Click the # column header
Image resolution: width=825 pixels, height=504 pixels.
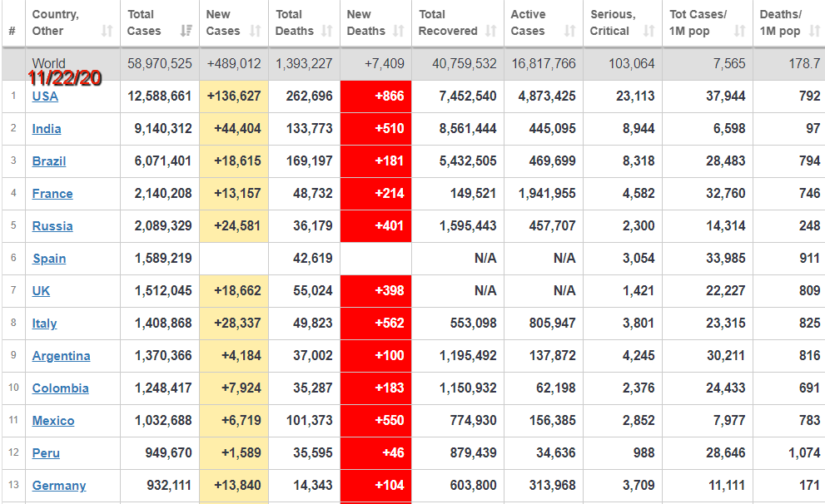(x=12, y=32)
